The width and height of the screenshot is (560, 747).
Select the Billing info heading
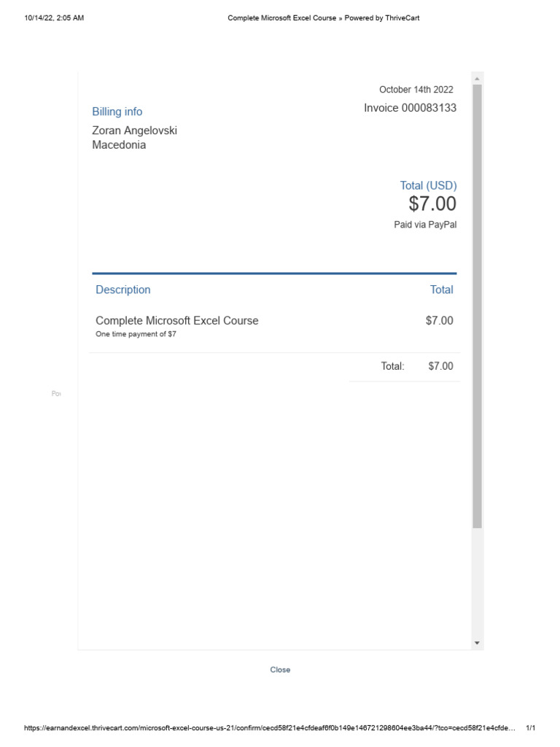pos(117,112)
